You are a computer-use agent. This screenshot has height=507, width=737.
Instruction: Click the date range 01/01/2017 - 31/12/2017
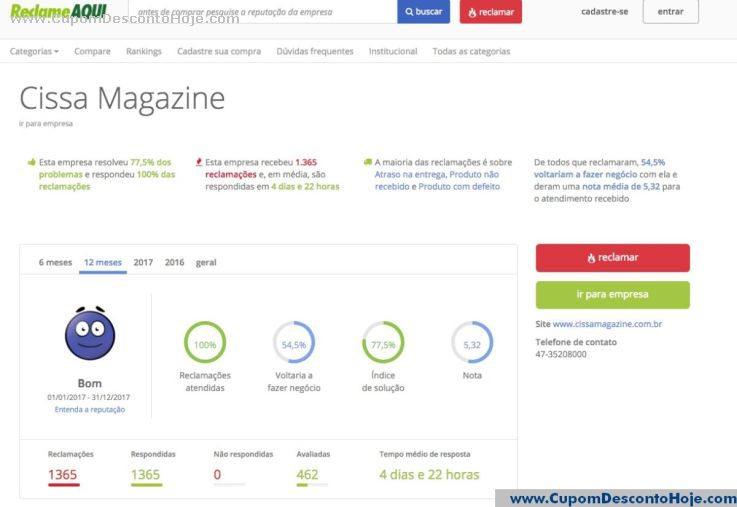[88, 397]
